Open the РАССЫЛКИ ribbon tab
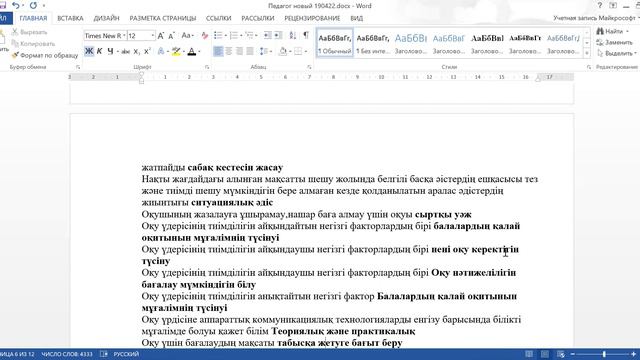The image size is (640, 360). pos(258,18)
